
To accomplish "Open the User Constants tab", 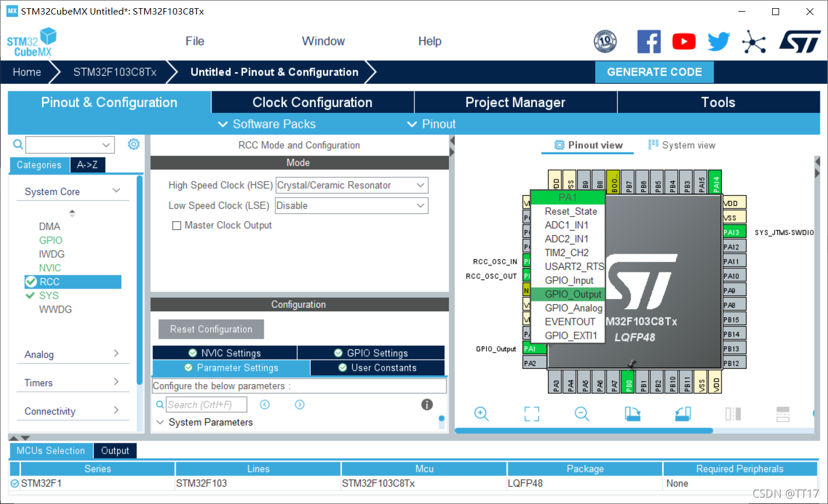I will 377,368.
